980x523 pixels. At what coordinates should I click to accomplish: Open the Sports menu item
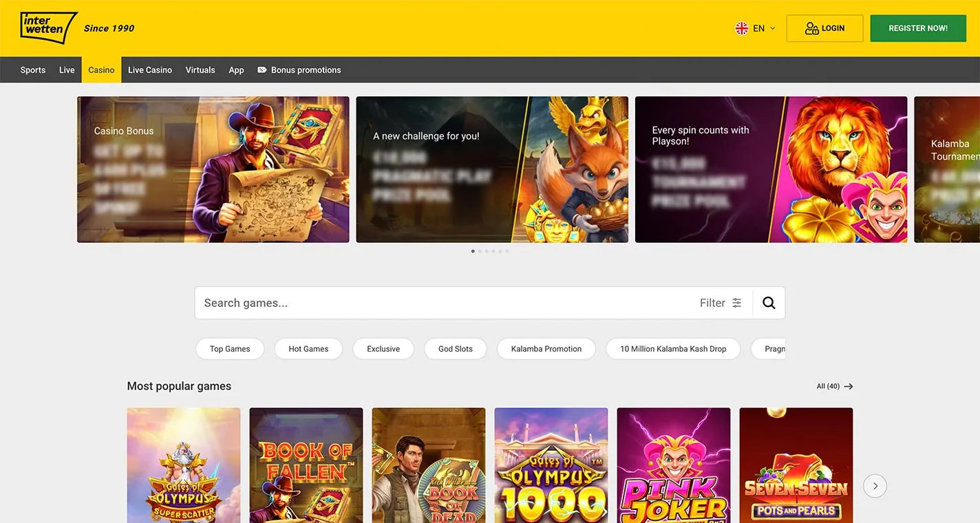click(33, 70)
